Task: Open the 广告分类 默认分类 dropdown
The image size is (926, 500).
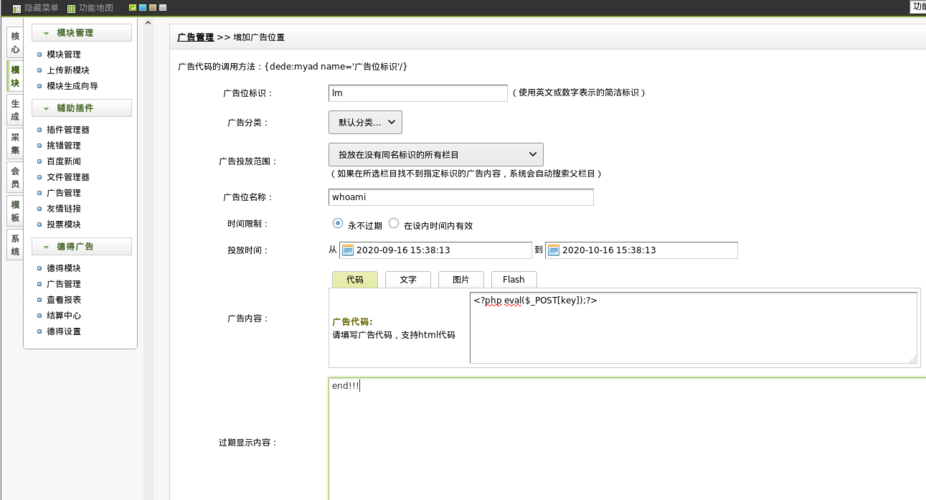Action: coord(365,122)
